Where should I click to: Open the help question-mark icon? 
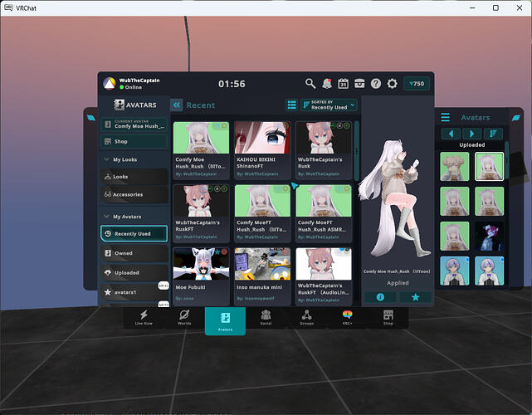pyautogui.click(x=376, y=84)
